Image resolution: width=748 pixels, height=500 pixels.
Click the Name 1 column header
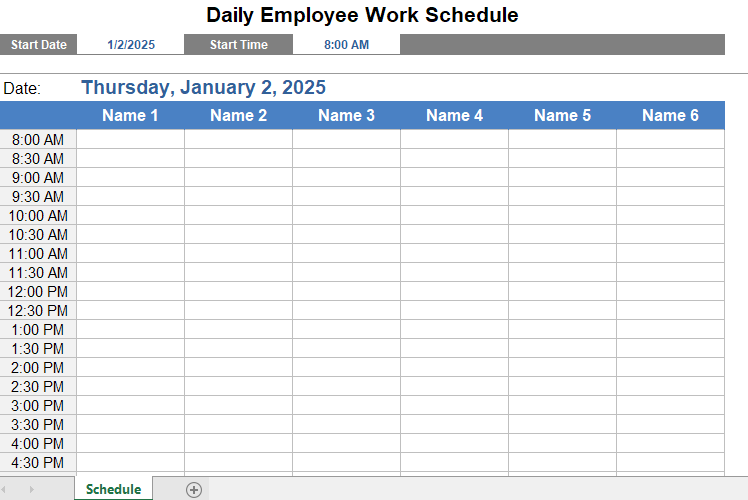click(x=130, y=115)
